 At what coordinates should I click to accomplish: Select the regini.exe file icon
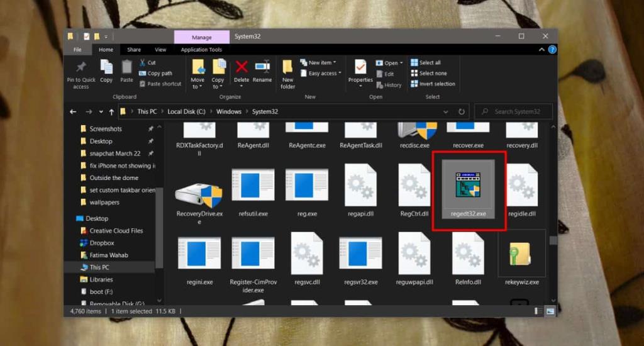199,254
